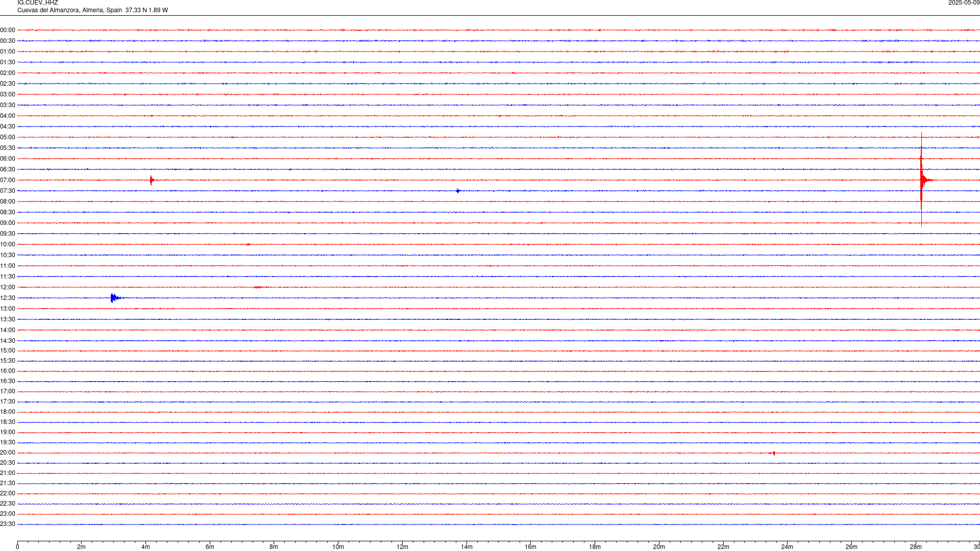Screen dimensions: 980x551
Task: Click the small red event on the 07:00 trace
Action: tap(152, 180)
